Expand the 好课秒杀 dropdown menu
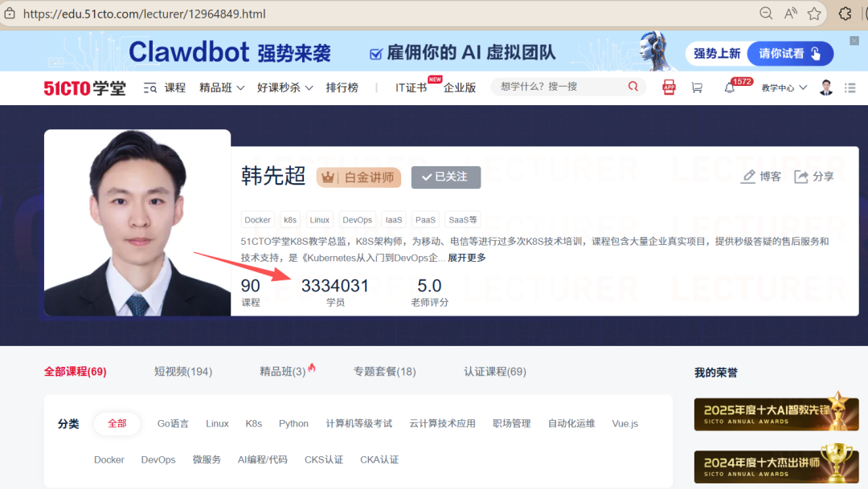The width and height of the screenshot is (868, 489). [285, 88]
